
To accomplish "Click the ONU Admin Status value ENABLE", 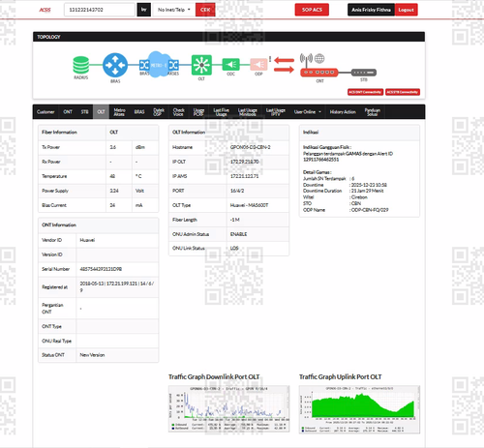I will tap(238, 234).
